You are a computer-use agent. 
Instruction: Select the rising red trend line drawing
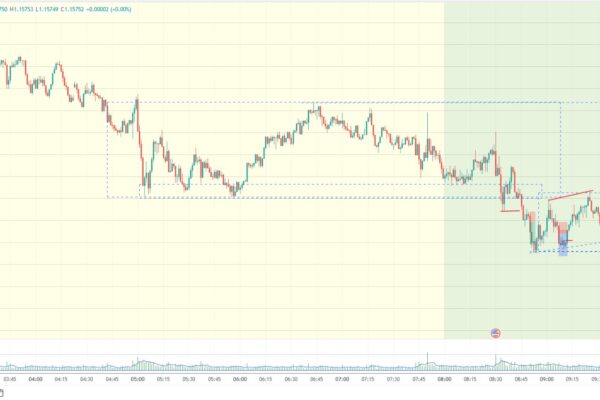[x=571, y=195]
